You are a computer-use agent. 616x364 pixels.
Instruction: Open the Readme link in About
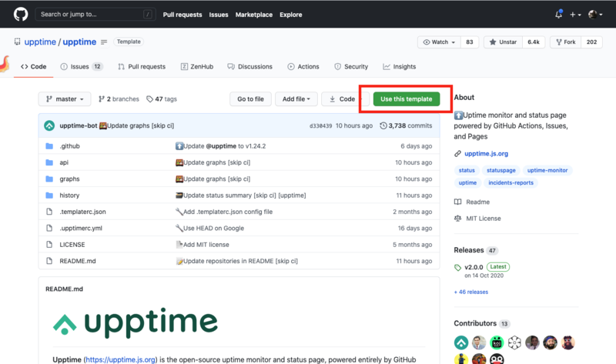coord(472,202)
